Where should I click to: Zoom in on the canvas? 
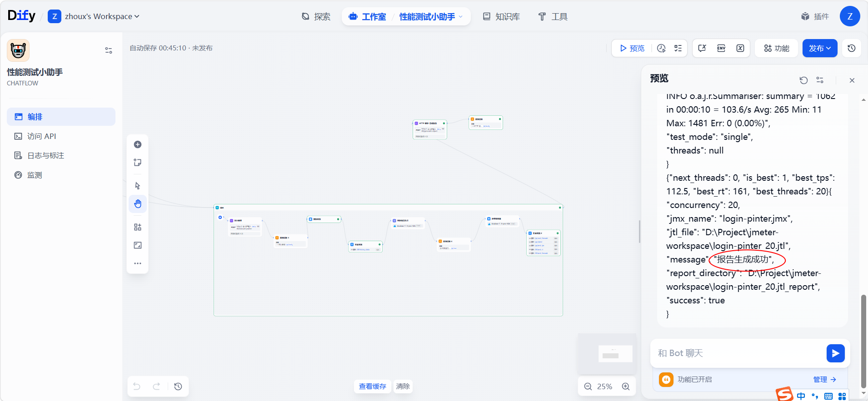coord(626,386)
